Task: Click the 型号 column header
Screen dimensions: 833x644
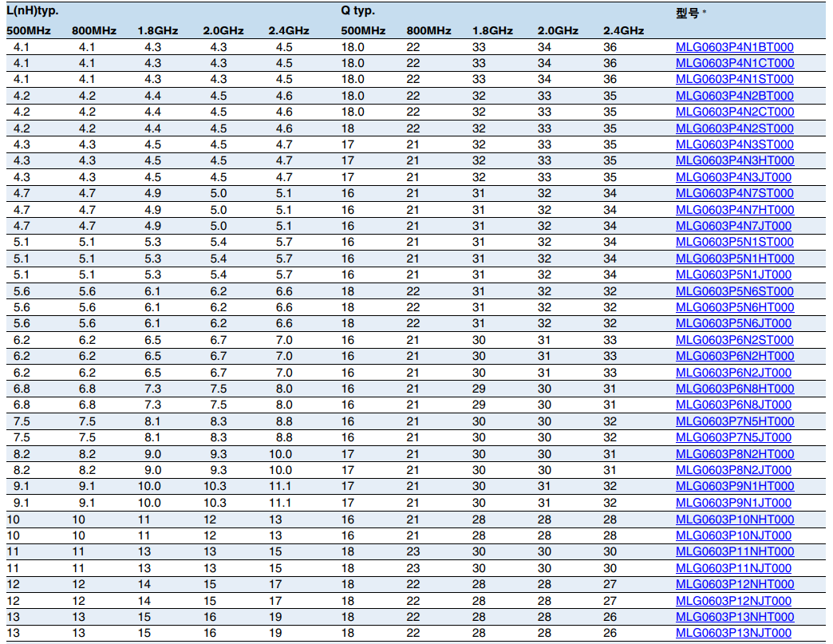Action: pos(689,13)
